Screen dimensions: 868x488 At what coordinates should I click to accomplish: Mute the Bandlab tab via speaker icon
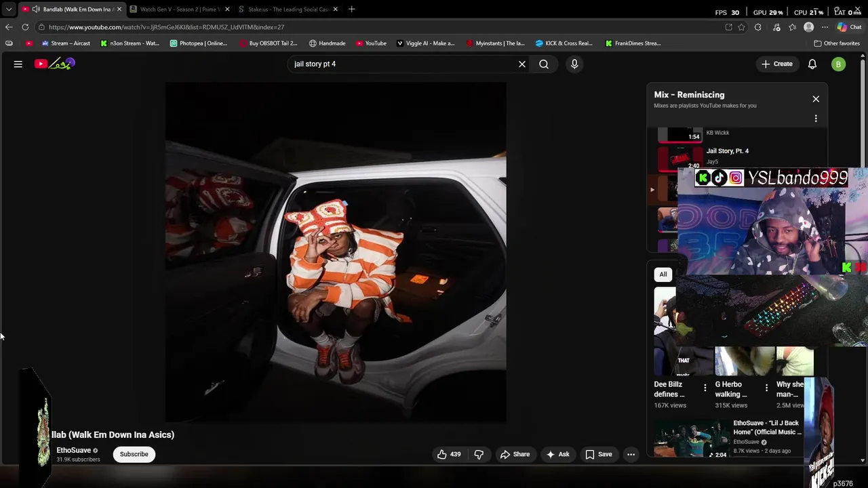(36, 9)
